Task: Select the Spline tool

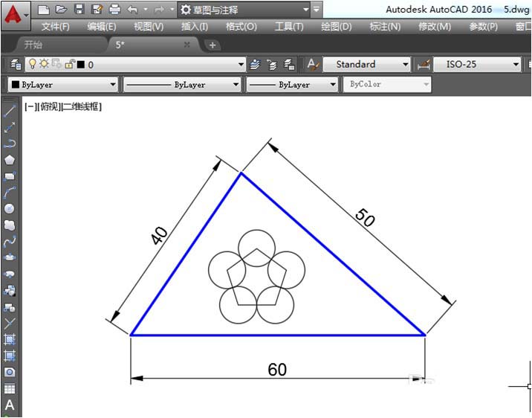Action: [10, 241]
